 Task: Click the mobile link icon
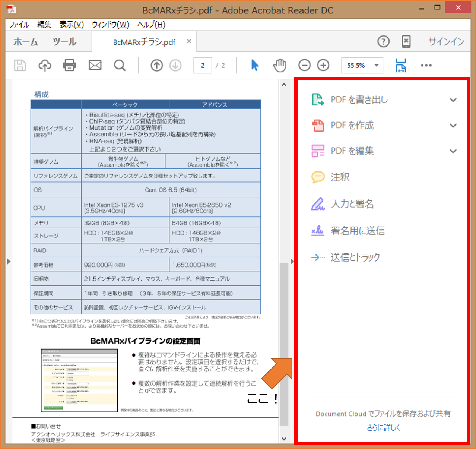coord(406,41)
